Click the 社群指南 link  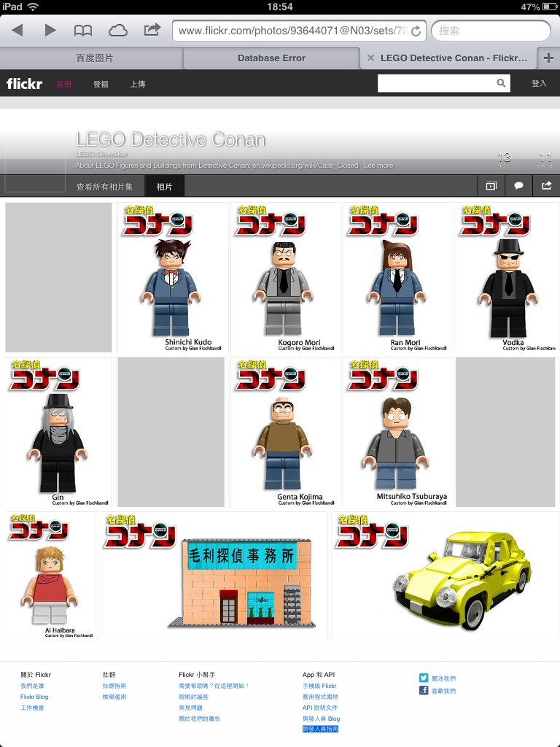pos(114,686)
